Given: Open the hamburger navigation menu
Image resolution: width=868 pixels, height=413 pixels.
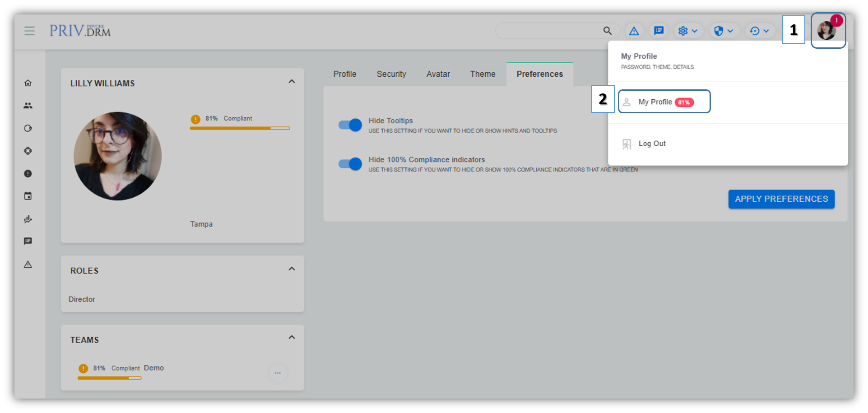Looking at the screenshot, I should tap(29, 31).
